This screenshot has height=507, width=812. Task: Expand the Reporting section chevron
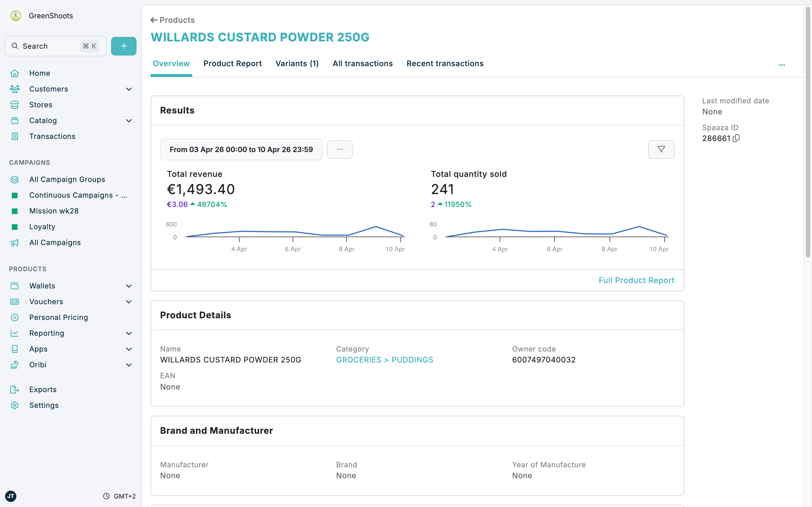129,333
